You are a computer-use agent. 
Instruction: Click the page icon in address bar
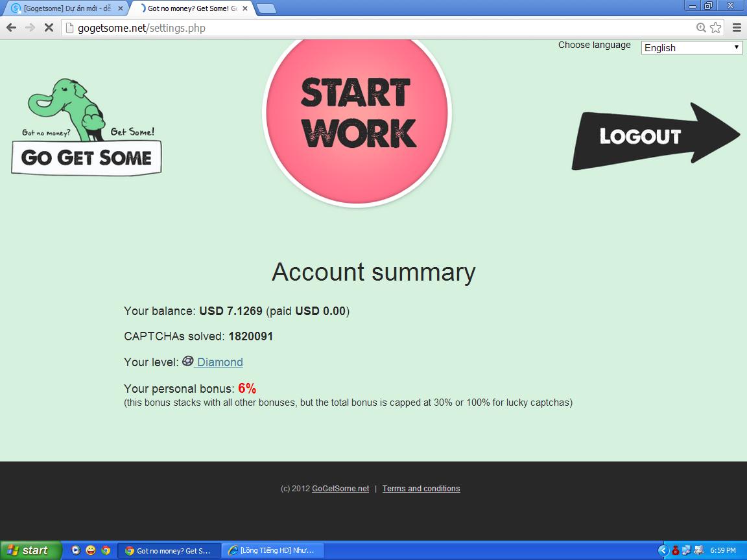pos(69,28)
